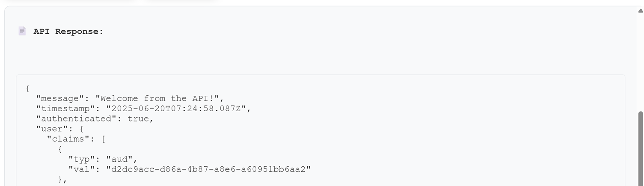Click the scrollbar up arrow
The height and width of the screenshot is (186, 644).
(641, 11)
